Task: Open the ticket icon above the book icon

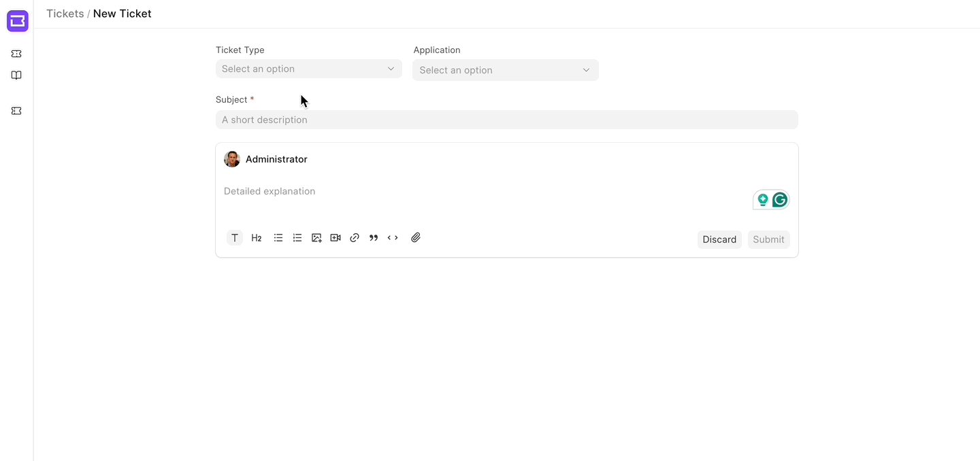Action: [16, 54]
